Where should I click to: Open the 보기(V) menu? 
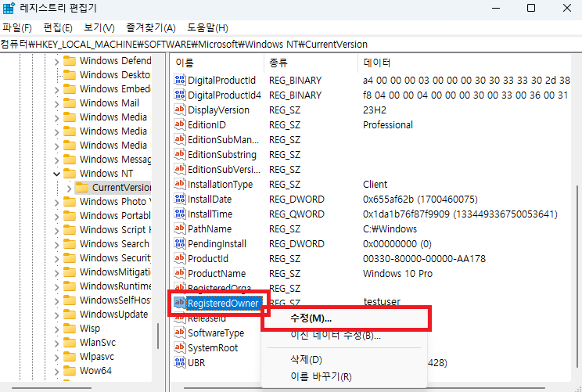click(99, 28)
